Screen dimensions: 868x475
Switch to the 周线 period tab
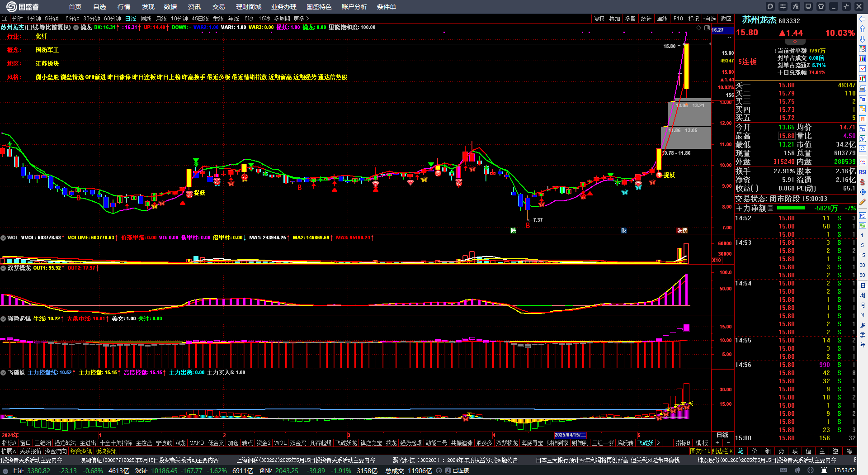point(146,19)
